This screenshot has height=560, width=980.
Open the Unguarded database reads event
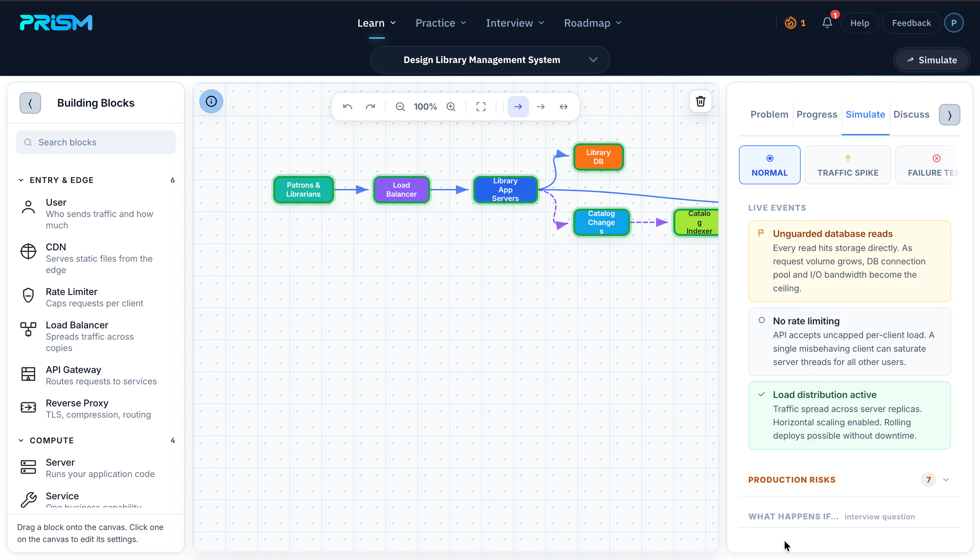click(x=849, y=261)
